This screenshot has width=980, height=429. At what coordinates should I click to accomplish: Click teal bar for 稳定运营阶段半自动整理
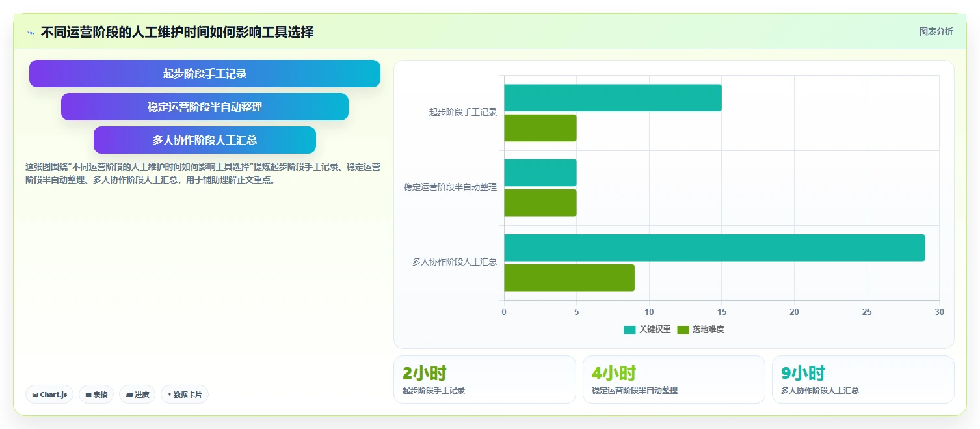point(540,173)
